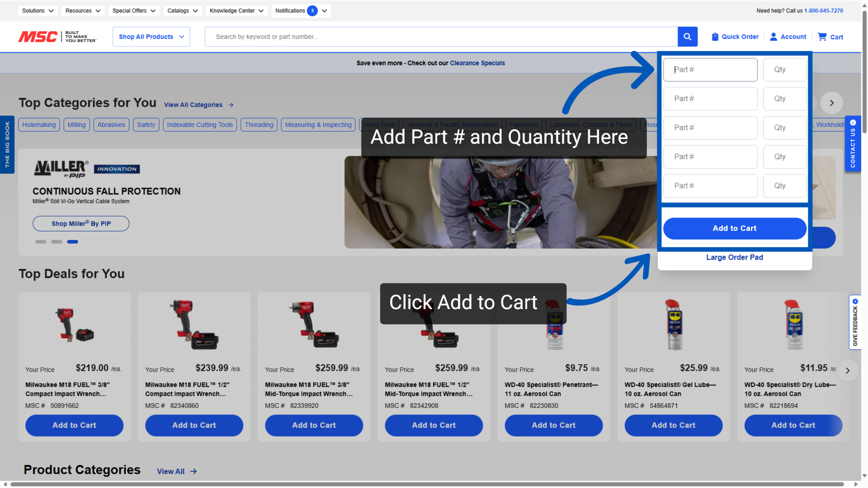The image size is (868, 488).
Task: Select the second banner carousel dot
Action: pos(57,242)
